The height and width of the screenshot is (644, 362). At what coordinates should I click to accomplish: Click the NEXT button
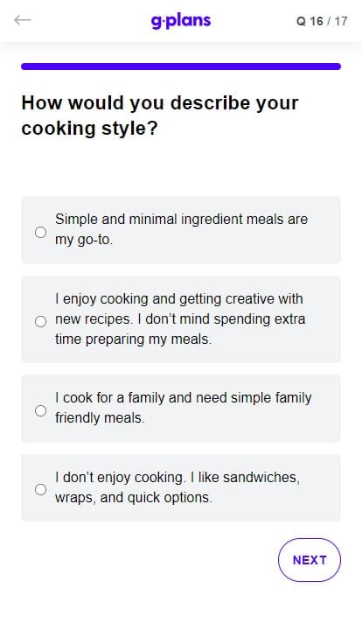click(x=310, y=560)
